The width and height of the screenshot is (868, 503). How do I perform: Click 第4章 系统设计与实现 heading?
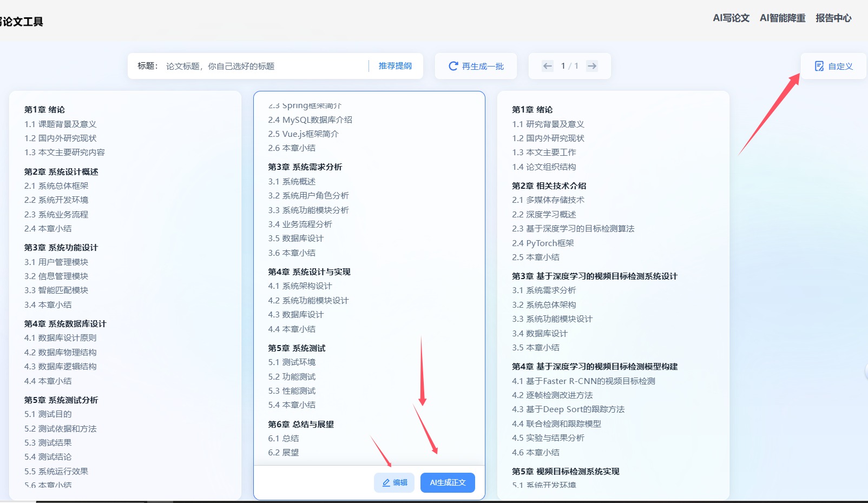[x=309, y=272]
